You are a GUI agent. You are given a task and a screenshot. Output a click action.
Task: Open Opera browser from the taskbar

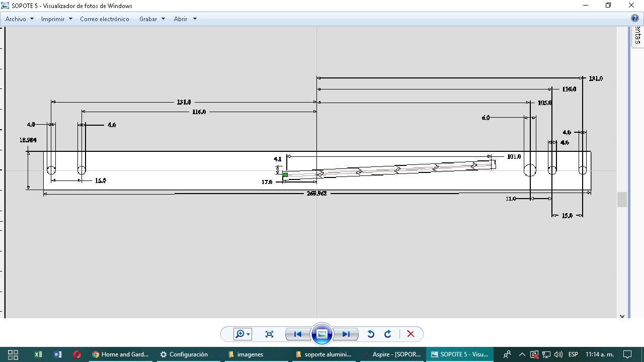77,354
